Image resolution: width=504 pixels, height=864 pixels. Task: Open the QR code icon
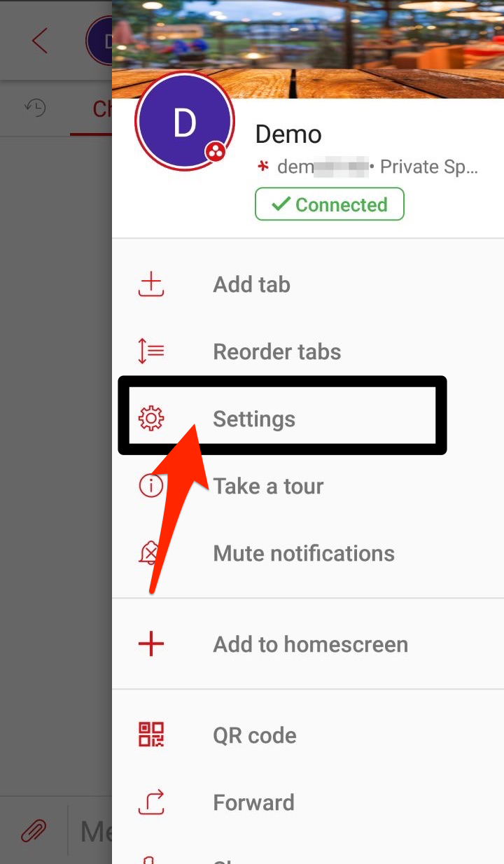click(150, 735)
